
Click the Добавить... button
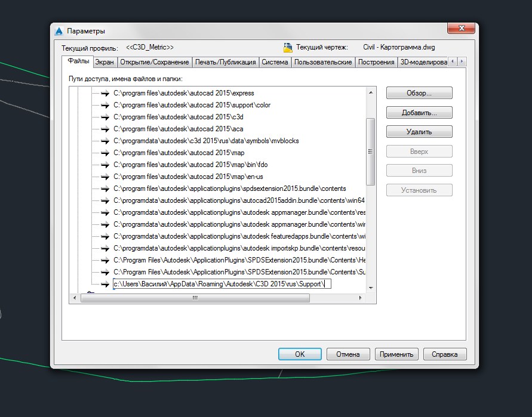[x=419, y=113]
